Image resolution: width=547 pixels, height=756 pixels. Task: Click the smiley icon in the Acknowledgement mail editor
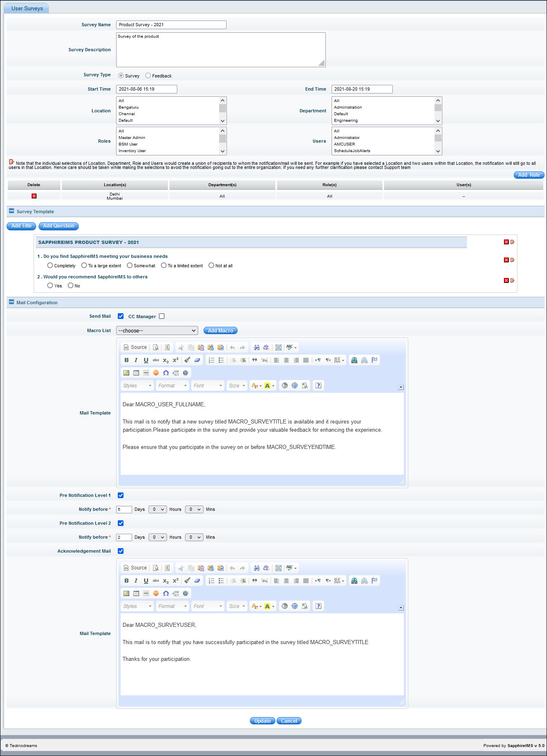click(x=156, y=593)
